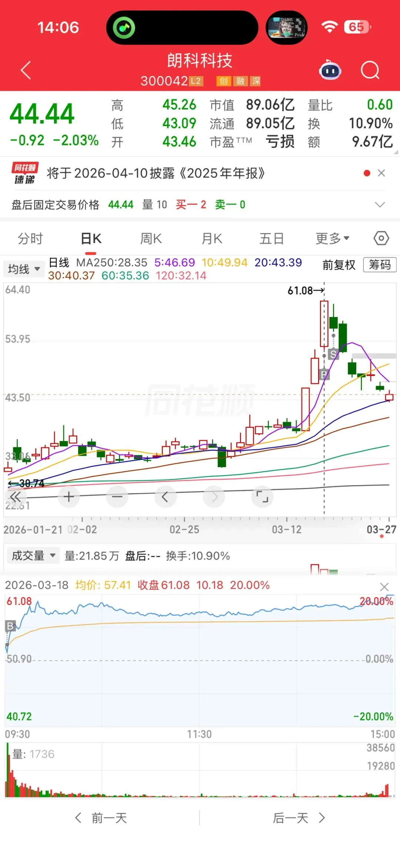
Task: Change 前复权 price adjustment mode
Action: 339,265
